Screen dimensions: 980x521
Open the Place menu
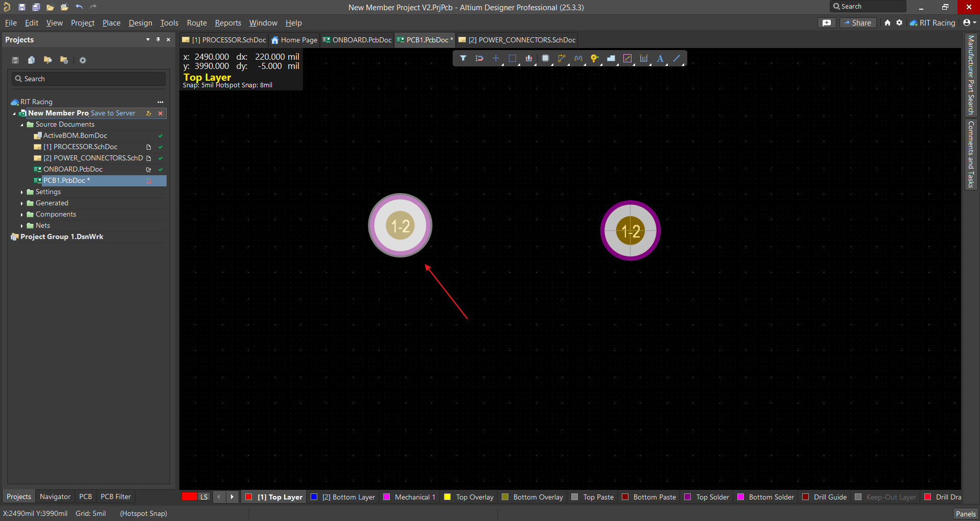(111, 22)
